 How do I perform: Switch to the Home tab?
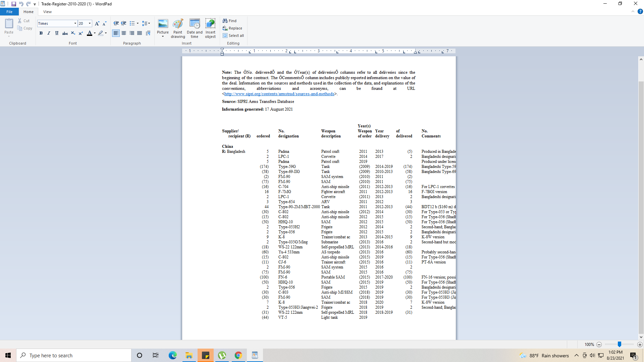29,12
